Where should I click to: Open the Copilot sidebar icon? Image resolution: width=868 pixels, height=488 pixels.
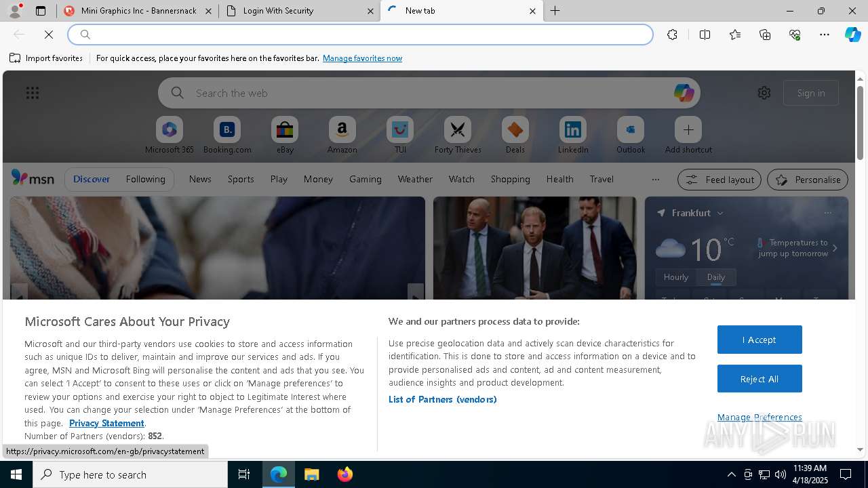(852, 35)
